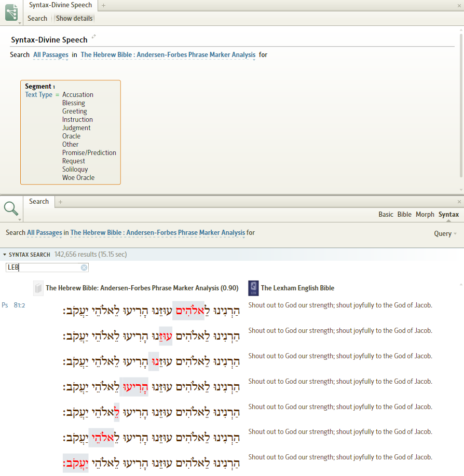Image resolution: width=464 pixels, height=476 pixels.
Task: Add a new tab beside the lower Search tab
Action: [61, 202]
